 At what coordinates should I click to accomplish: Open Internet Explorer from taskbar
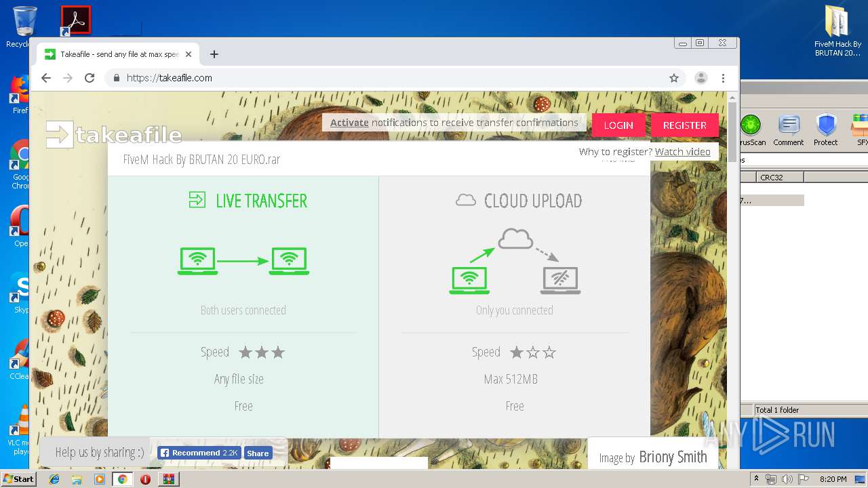click(x=54, y=479)
